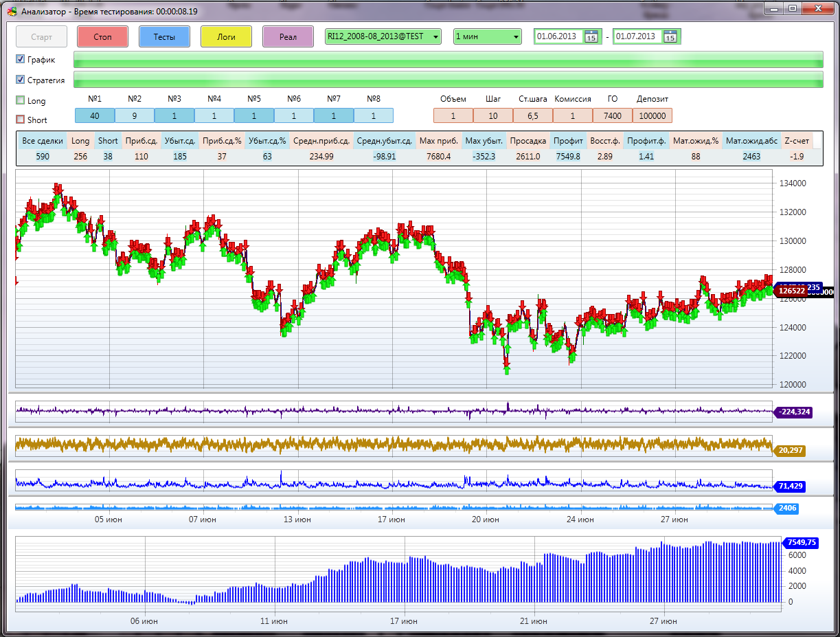
Task: Click the blue 71,429 indicator value label
Action: click(x=791, y=487)
